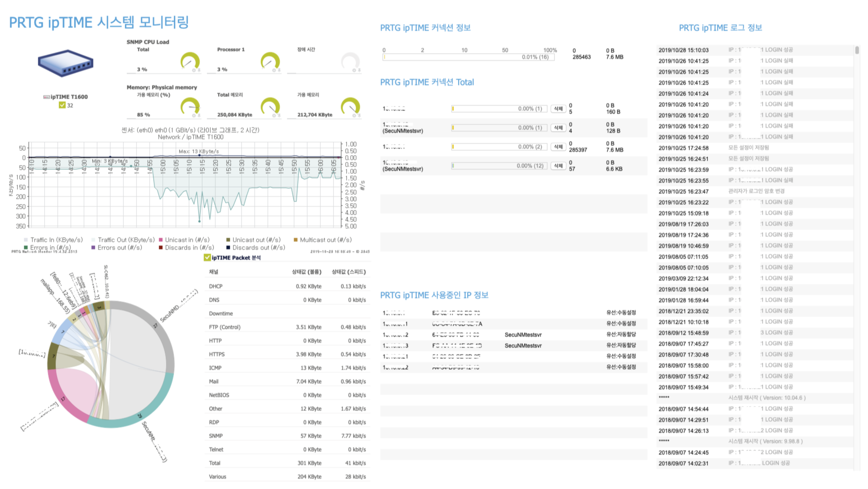
Task: Click the ipTIME router device image
Action: (x=66, y=63)
